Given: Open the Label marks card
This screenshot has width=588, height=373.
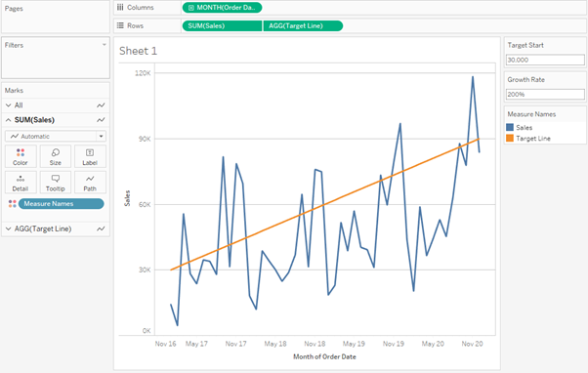Looking at the screenshot, I should (90, 156).
